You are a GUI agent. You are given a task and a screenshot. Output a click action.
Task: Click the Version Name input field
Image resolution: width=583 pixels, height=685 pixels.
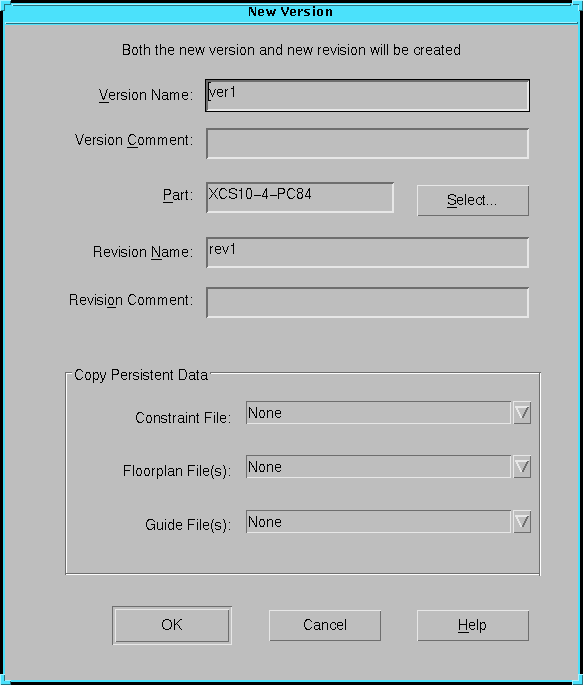[367, 95]
